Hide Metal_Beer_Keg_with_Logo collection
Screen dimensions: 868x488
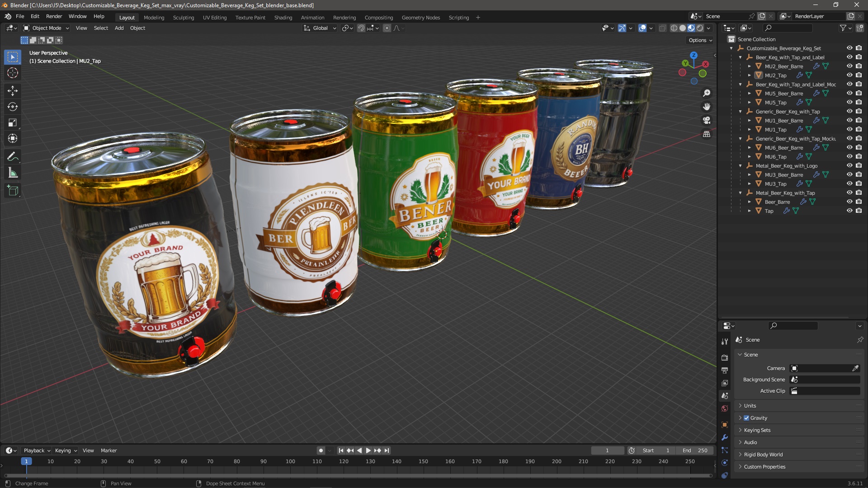click(849, 165)
